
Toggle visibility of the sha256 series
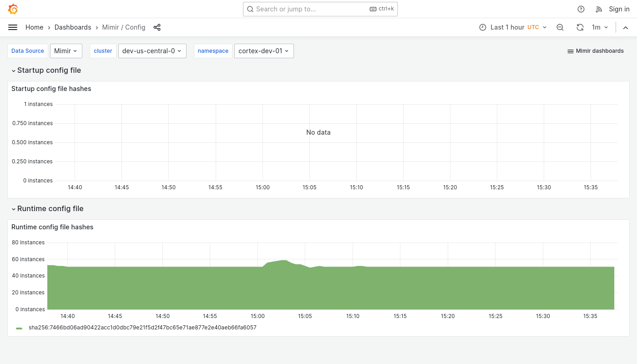[142, 328]
